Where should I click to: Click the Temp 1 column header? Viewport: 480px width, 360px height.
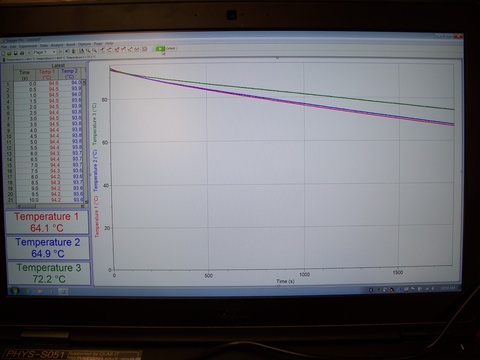click(x=47, y=74)
